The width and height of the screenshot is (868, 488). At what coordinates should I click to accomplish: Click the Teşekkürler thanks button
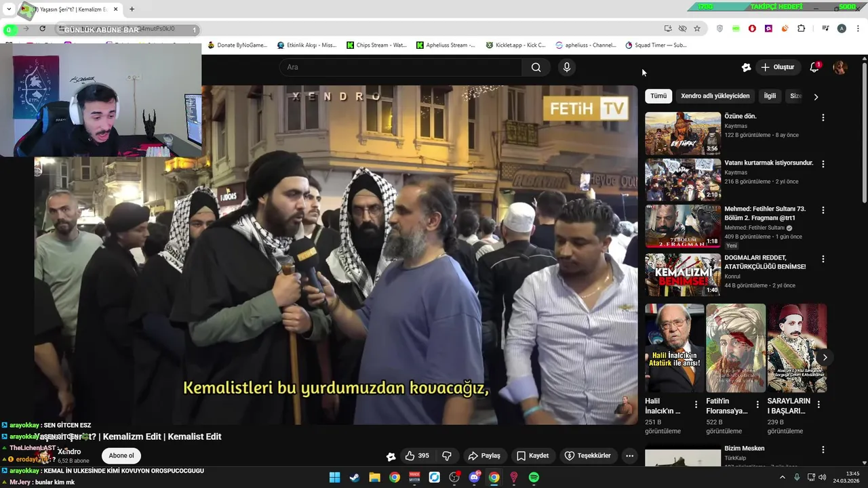[587, 455]
